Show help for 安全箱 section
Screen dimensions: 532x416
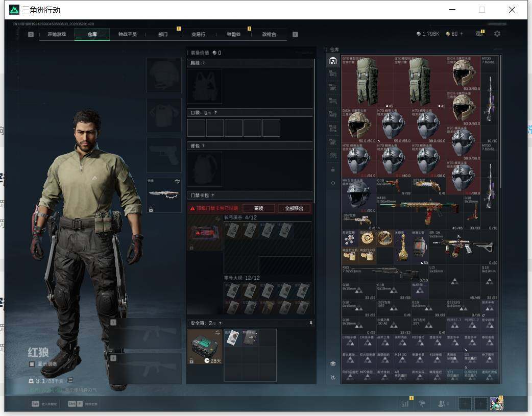[220, 323]
